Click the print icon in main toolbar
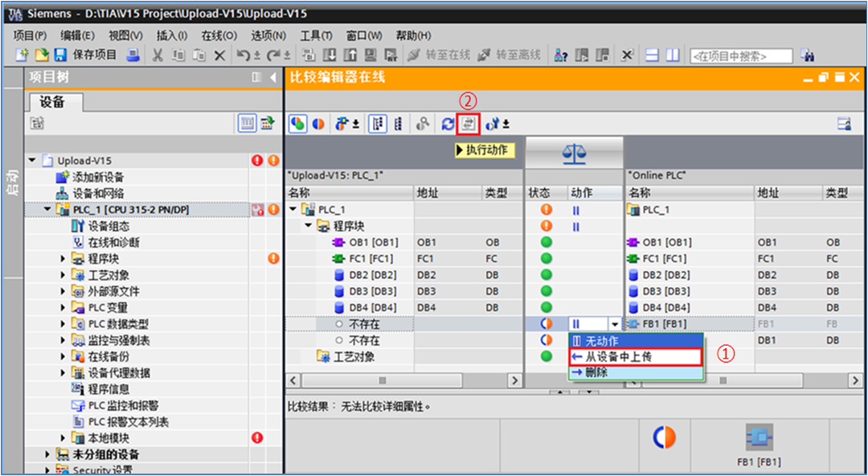The image size is (868, 476). (x=133, y=55)
